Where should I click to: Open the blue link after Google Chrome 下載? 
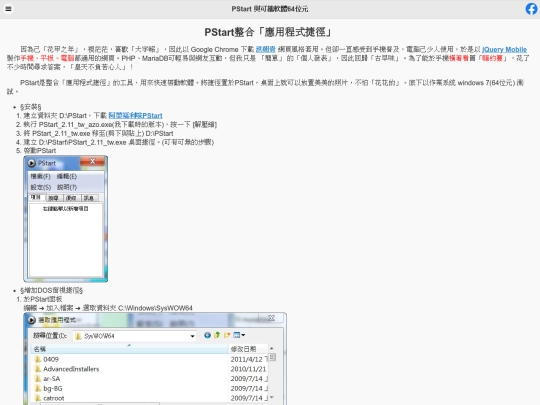pos(266,49)
